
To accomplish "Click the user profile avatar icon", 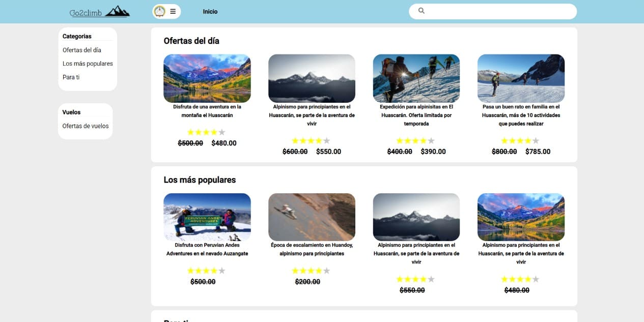I will coord(160,11).
